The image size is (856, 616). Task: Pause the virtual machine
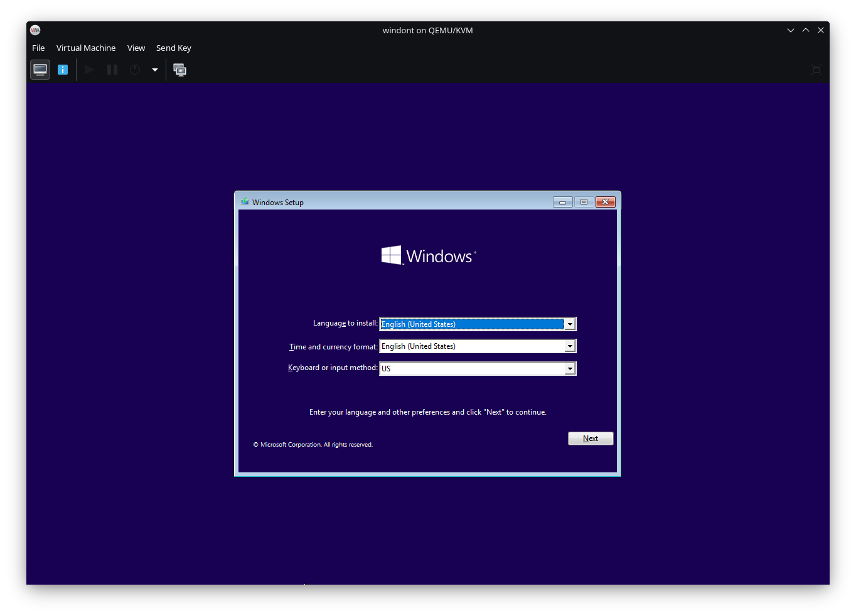click(112, 70)
